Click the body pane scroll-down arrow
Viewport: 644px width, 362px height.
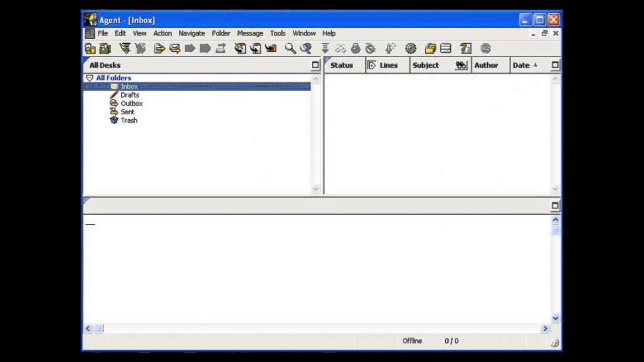click(555, 318)
